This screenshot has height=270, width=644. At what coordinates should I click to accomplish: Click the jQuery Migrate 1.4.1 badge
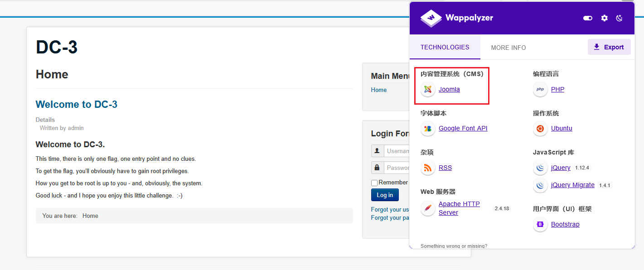tap(605, 185)
